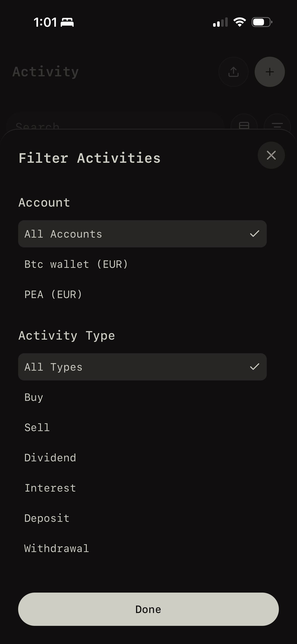Tap the cellular signal indicator

point(220,22)
